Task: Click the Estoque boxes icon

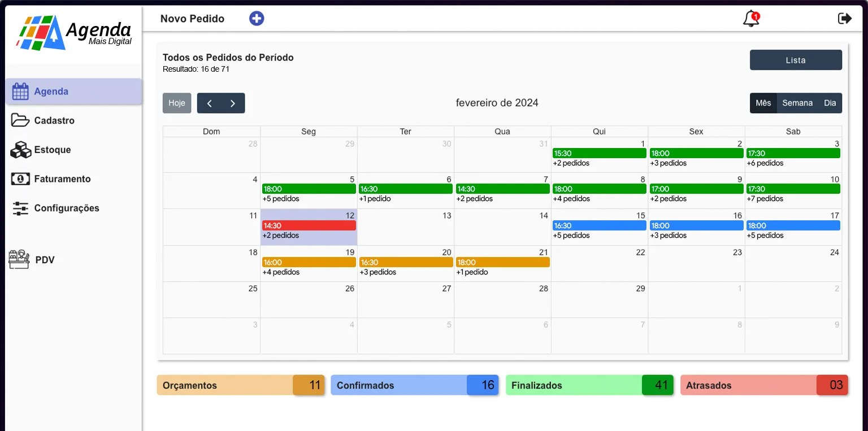Action: point(20,150)
